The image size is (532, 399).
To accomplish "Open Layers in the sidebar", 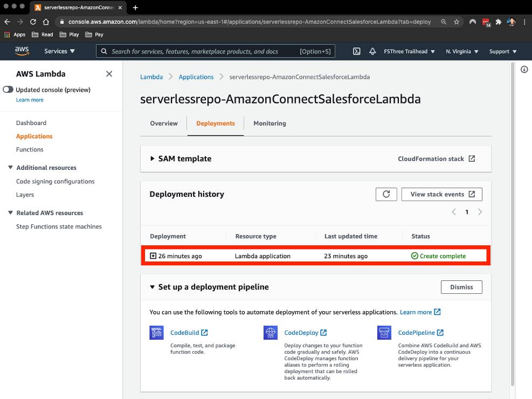I will point(25,195).
